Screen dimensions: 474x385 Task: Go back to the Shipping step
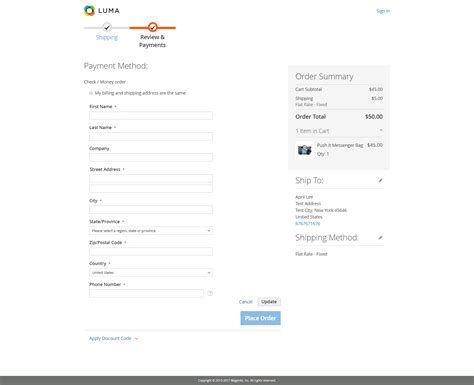[x=107, y=37]
